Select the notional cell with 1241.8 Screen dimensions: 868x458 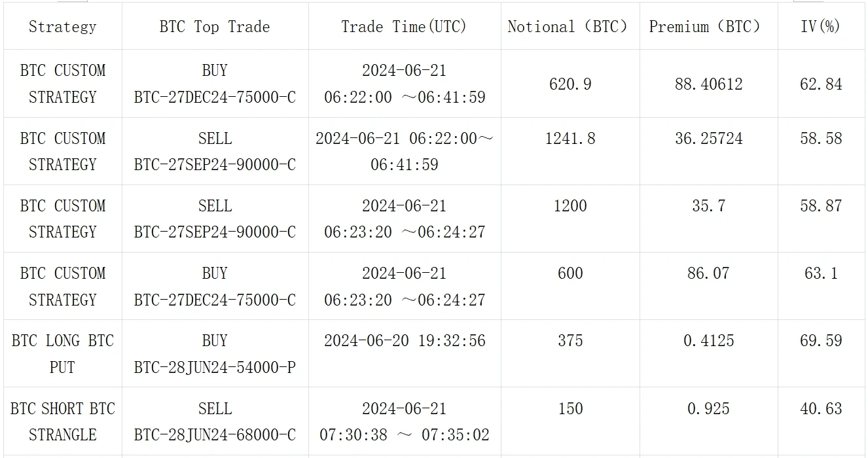[570, 139]
